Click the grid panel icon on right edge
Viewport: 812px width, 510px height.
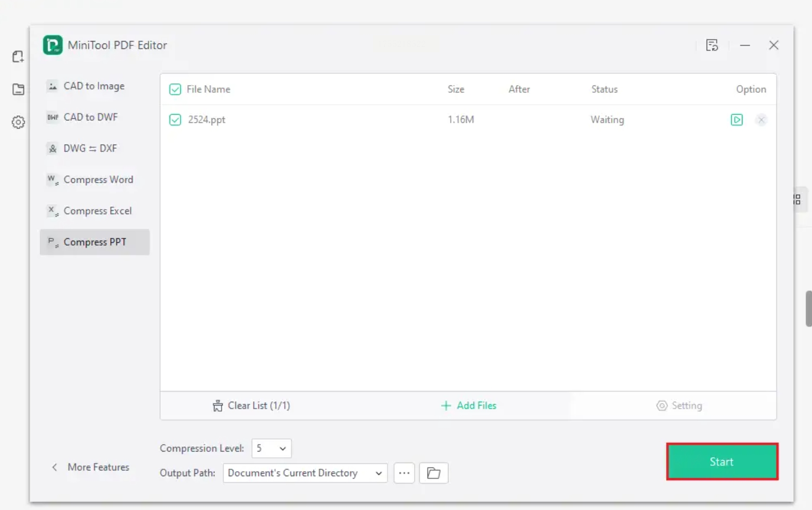point(797,199)
